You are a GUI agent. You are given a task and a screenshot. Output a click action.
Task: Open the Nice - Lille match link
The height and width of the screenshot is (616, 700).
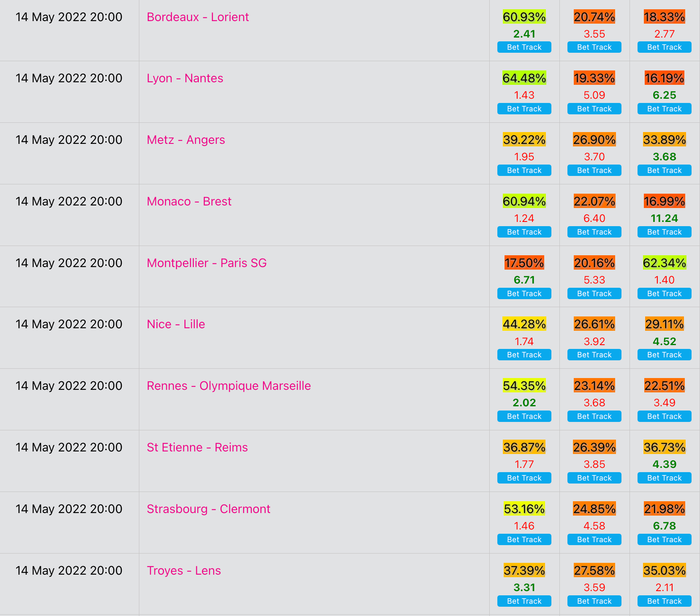[176, 324]
